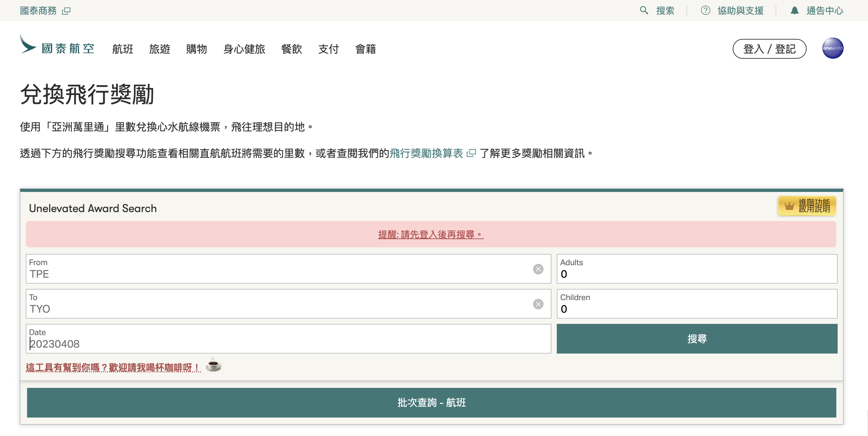Click the oneworld alliance badge
Screen dimensions: 868x436
pos(832,48)
